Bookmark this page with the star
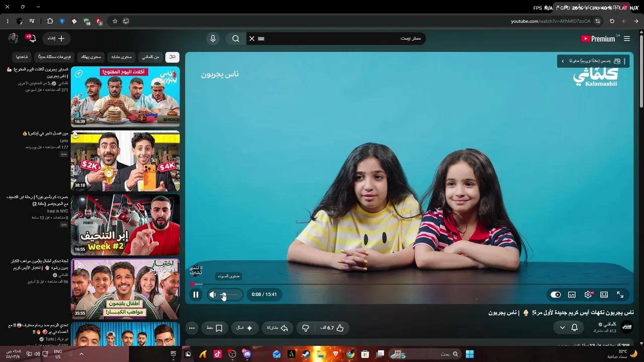This screenshot has width=644, height=362. [x=115, y=21]
